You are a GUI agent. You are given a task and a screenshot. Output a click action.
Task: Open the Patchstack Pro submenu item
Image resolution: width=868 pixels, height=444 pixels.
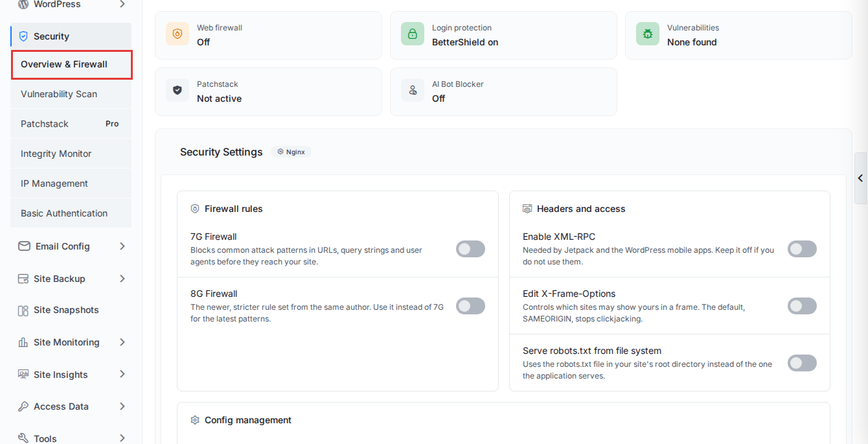click(x=71, y=124)
